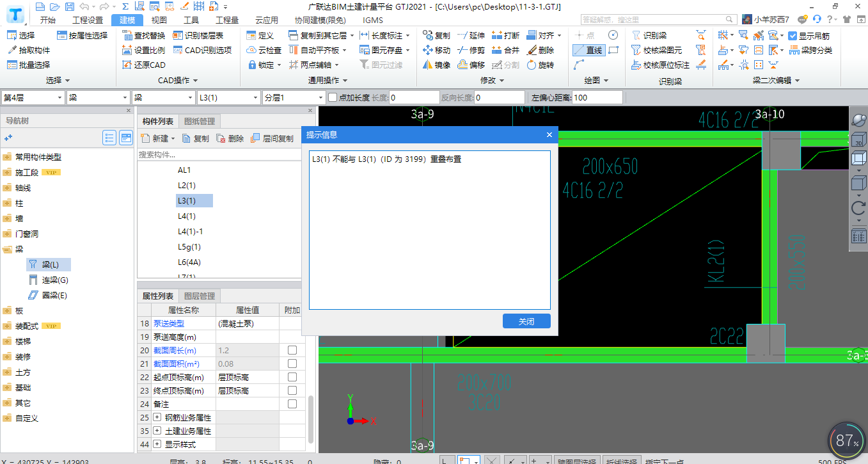Check 附加 box for 截面面积 row
This screenshot has width=868, height=464.
[x=292, y=364]
